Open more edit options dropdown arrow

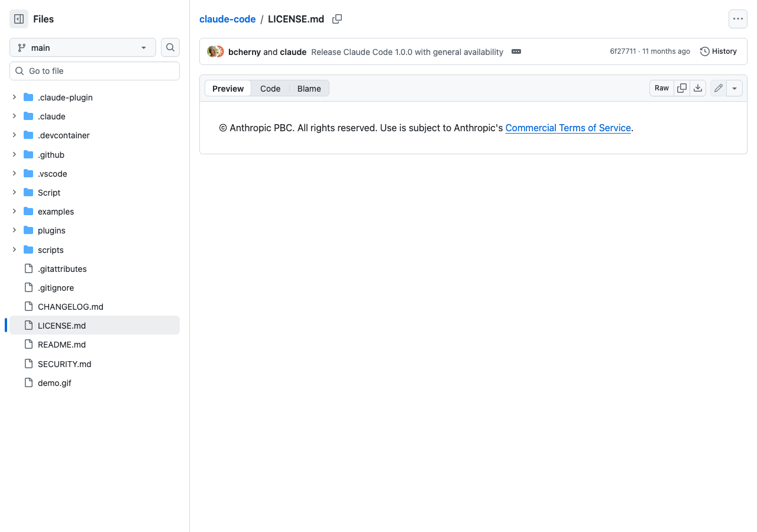click(735, 88)
